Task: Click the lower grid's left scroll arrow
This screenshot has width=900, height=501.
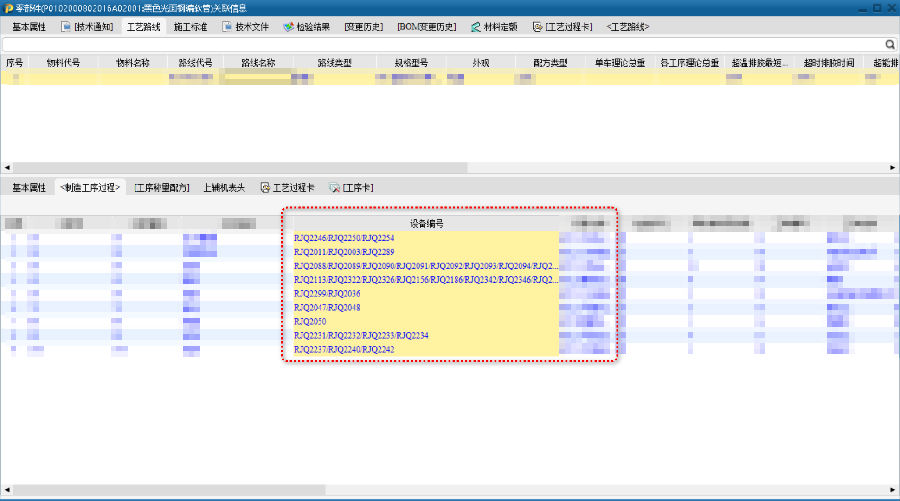Action: (x=7, y=490)
